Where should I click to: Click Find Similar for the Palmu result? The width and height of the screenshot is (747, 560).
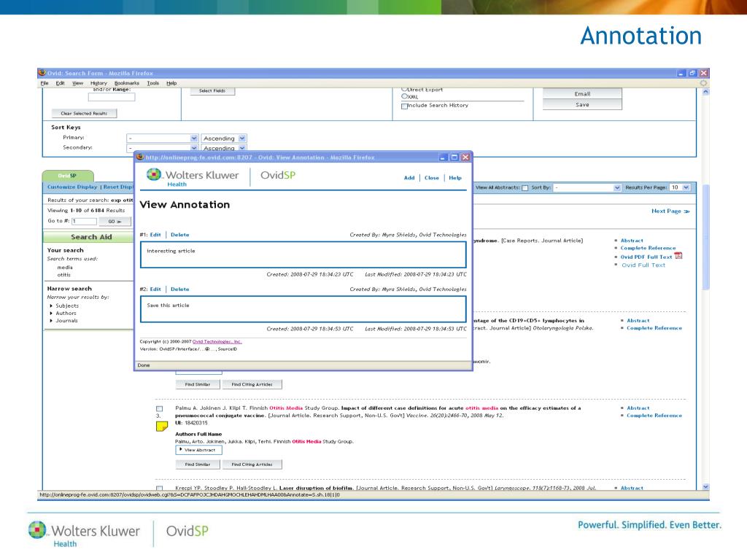(197, 464)
